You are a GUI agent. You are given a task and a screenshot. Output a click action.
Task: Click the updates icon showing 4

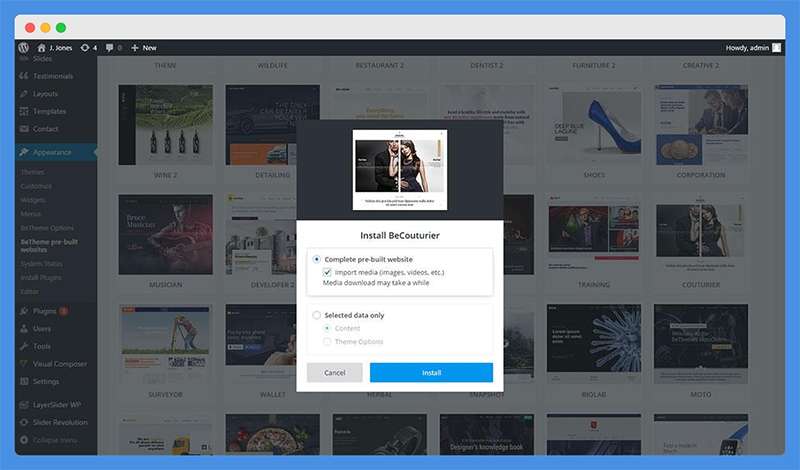(x=85, y=47)
